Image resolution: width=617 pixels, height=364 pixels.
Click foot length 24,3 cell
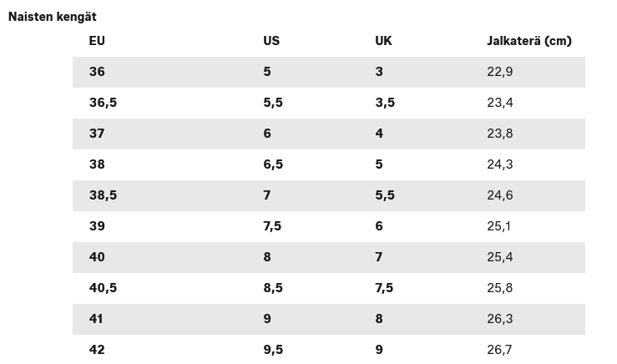point(499,164)
